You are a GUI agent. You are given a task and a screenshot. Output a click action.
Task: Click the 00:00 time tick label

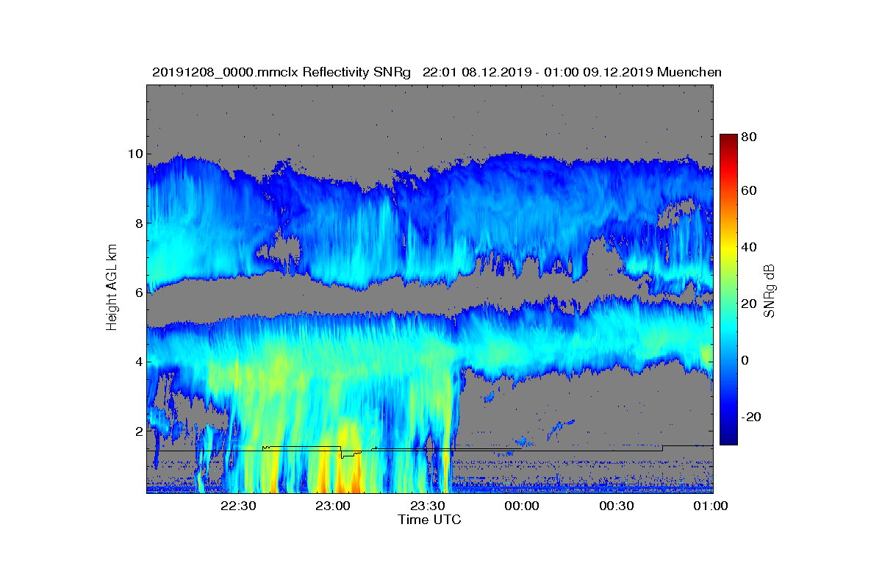click(523, 506)
